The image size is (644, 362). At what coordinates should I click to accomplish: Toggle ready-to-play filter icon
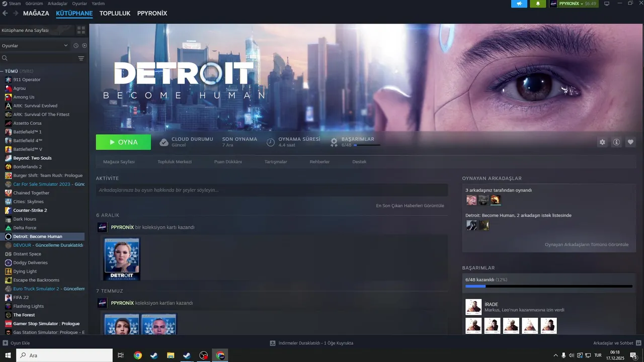pyautogui.click(x=85, y=46)
